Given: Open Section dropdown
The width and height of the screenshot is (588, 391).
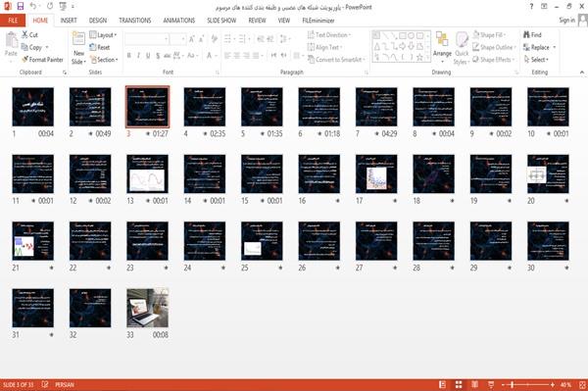Looking at the screenshot, I should [104, 60].
